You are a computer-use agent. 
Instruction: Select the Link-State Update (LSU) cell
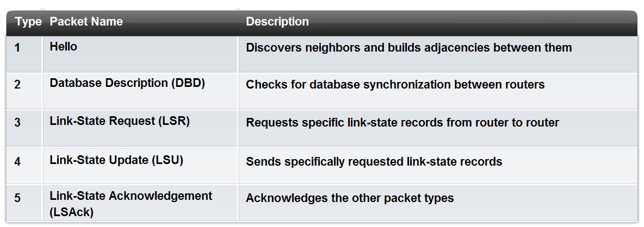(x=116, y=160)
